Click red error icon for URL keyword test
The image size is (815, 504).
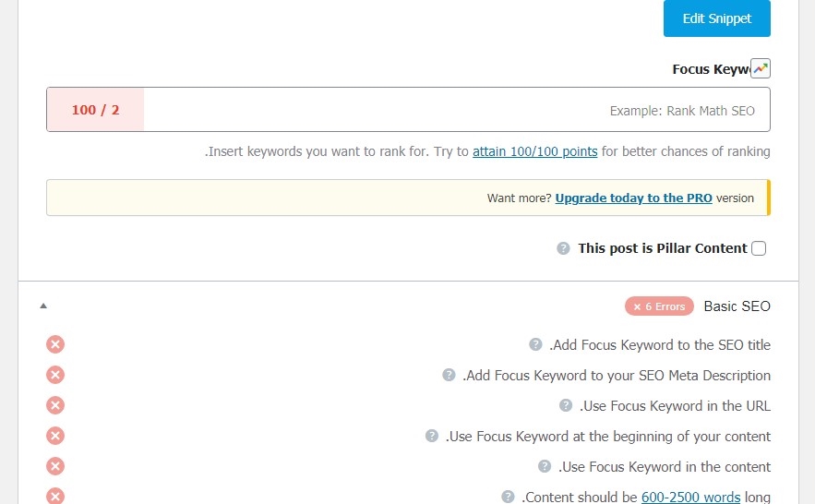pos(55,405)
